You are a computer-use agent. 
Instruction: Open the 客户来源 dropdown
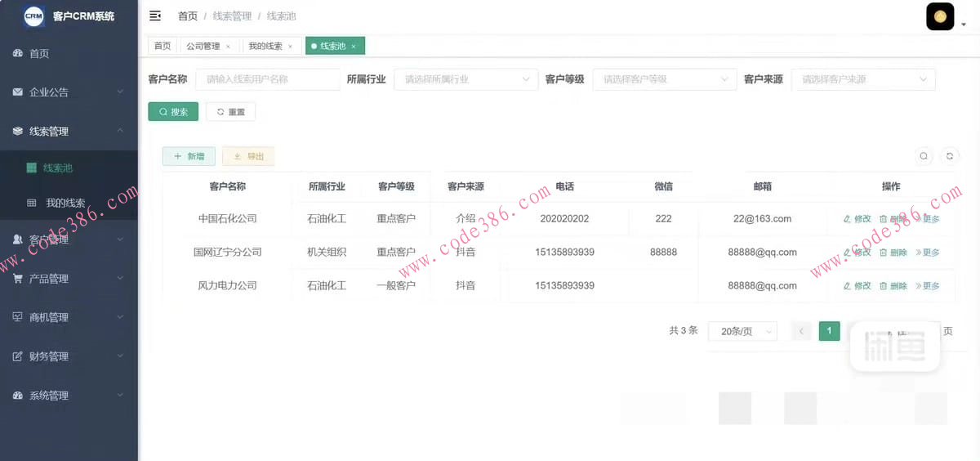(x=863, y=79)
